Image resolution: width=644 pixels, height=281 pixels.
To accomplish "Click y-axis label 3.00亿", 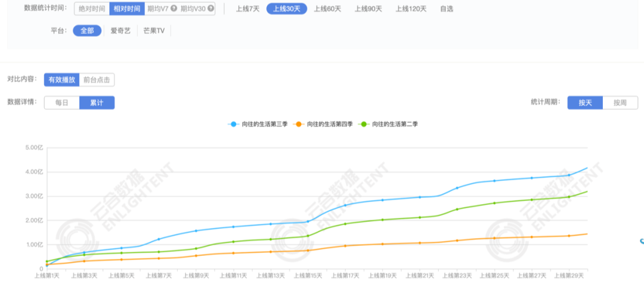I will [x=34, y=196].
